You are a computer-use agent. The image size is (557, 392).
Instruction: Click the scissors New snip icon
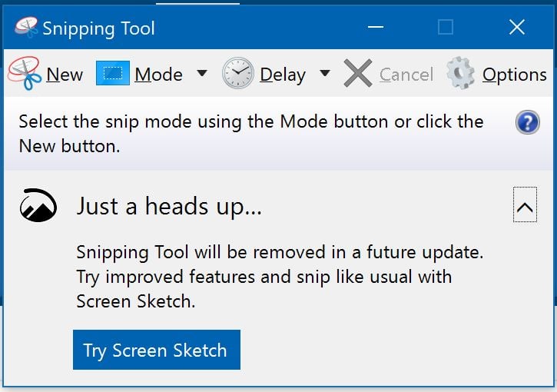pos(25,74)
